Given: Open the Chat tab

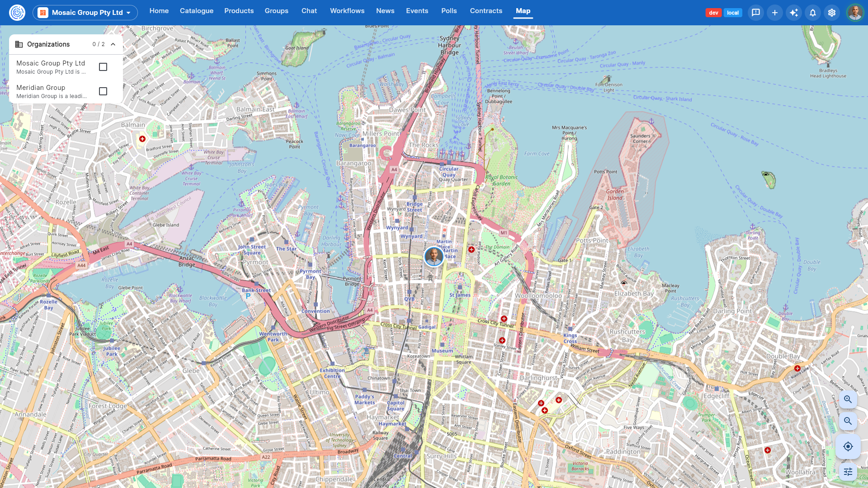Looking at the screenshot, I should click(x=309, y=11).
